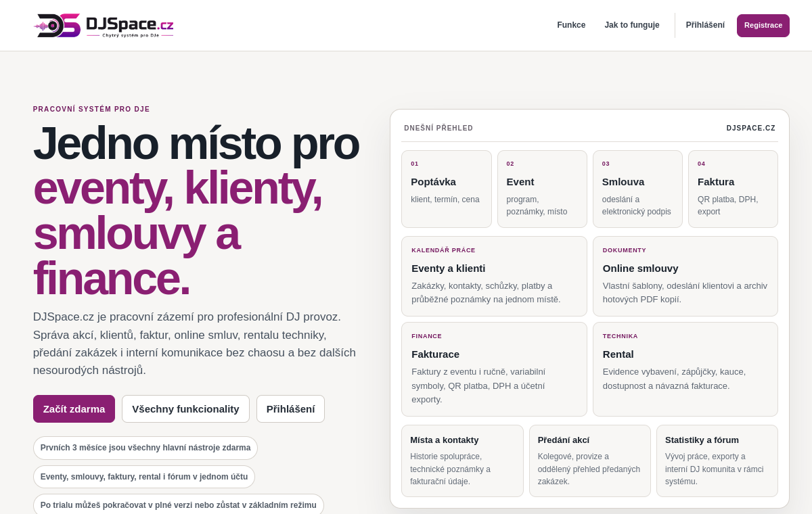Click the 'Eventy, smlouvy, faktury, rental' pill
This screenshot has height=514, width=812.
144,477
